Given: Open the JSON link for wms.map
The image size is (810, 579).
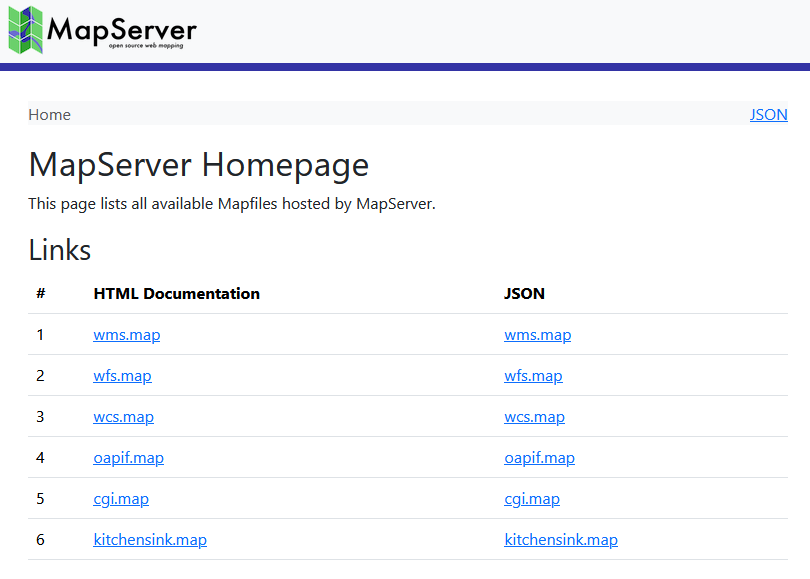Looking at the screenshot, I should (x=537, y=334).
